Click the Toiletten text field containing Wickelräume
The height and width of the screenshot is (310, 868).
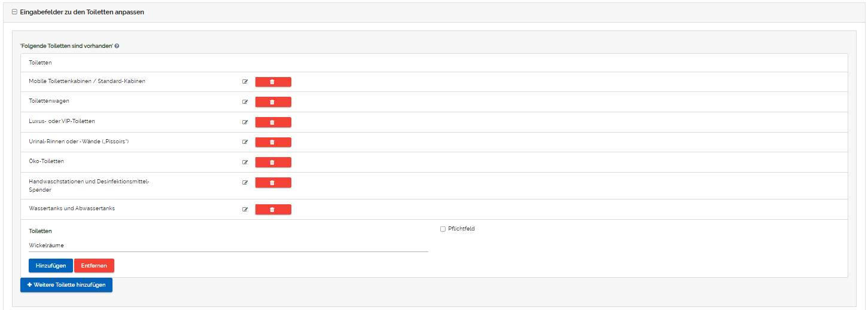click(228, 245)
